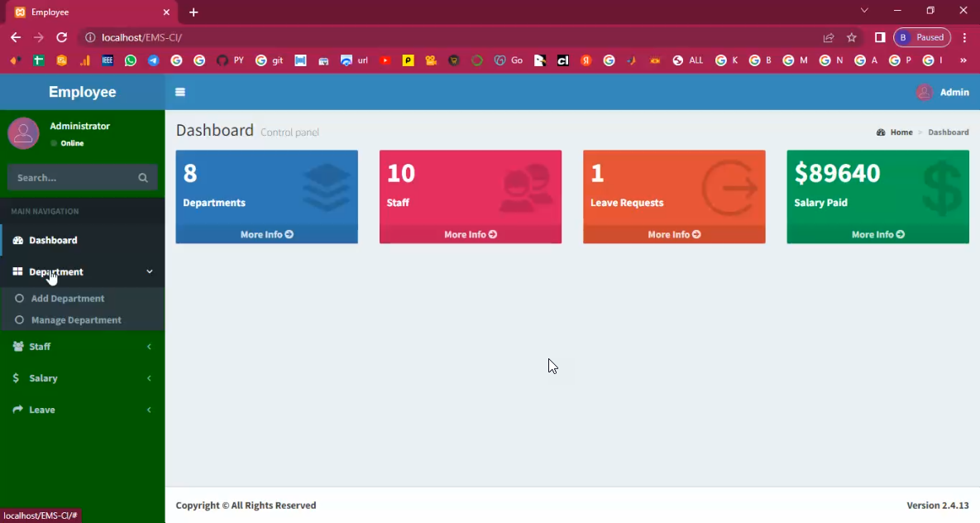
Task: Open the Yandex bookmark
Action: pos(586,60)
